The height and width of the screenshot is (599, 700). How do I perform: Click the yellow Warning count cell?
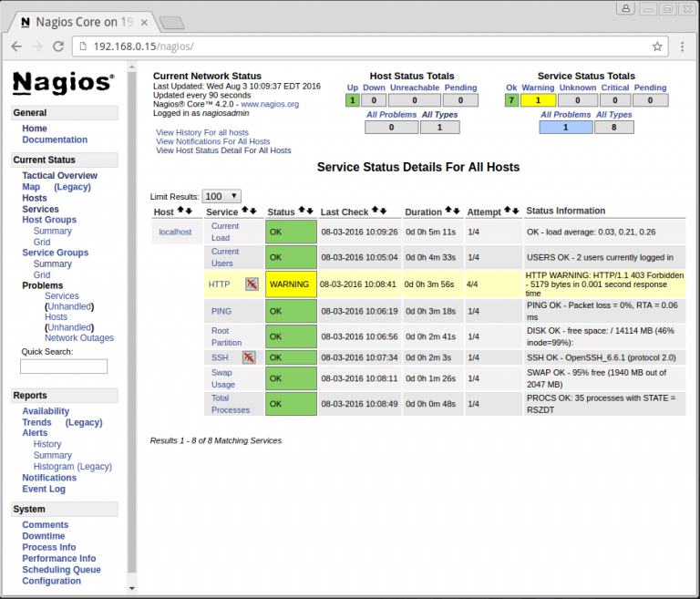(x=539, y=100)
